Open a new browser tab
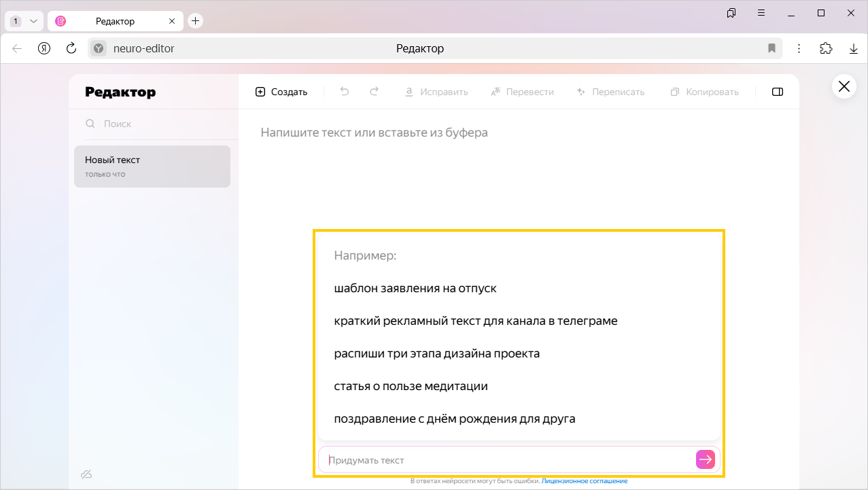Image resolution: width=868 pixels, height=490 pixels. coord(196,21)
